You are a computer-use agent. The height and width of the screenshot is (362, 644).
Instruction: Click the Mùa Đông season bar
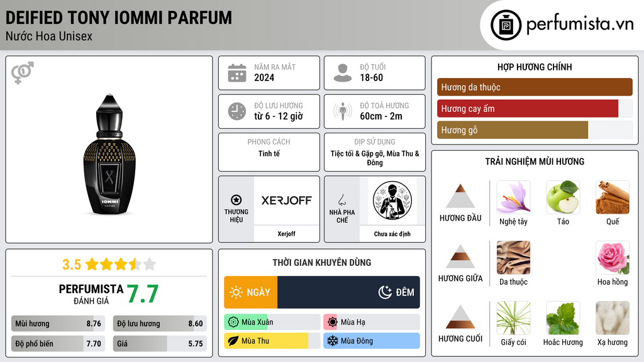372,341
